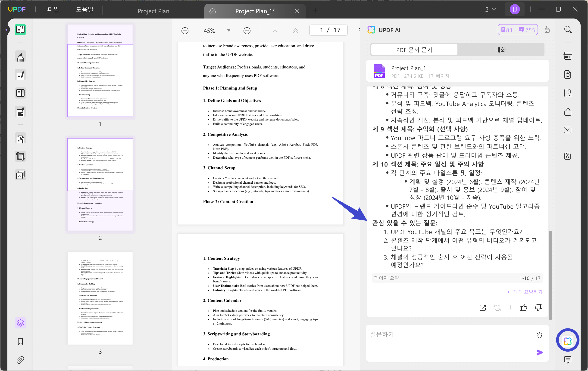Viewport: 588px width, 371px height.
Task: Open the Search tool
Action: pos(568,30)
